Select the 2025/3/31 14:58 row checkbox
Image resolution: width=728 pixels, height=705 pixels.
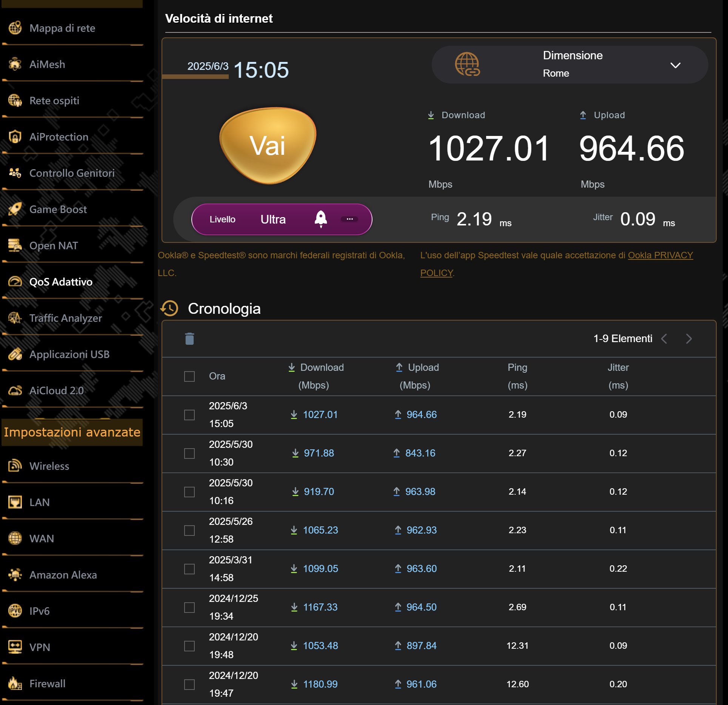coord(189,569)
